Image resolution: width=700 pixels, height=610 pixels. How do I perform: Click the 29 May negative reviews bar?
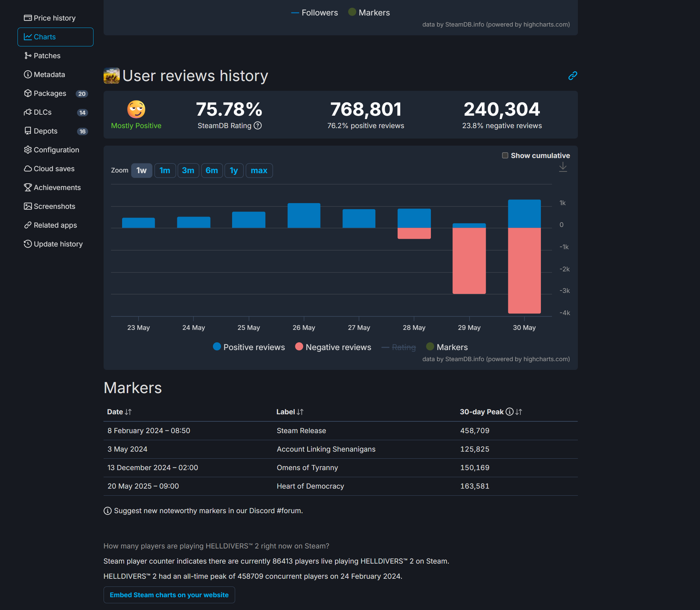469,261
